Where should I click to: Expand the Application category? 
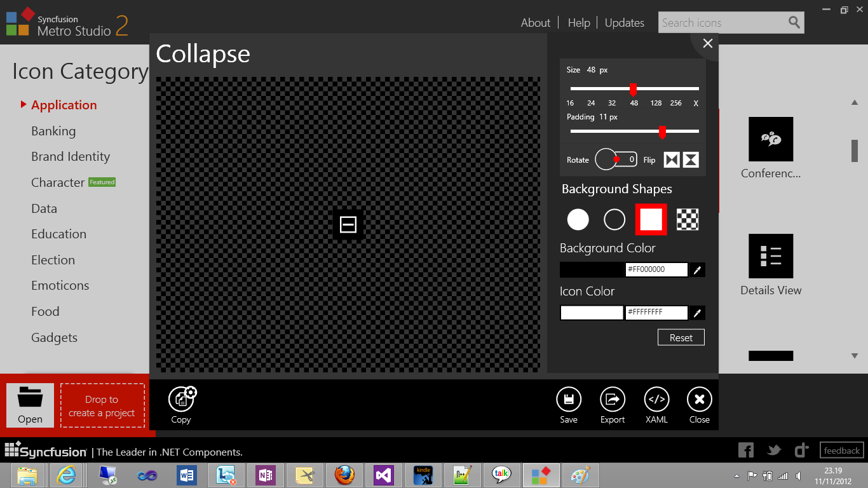click(64, 105)
